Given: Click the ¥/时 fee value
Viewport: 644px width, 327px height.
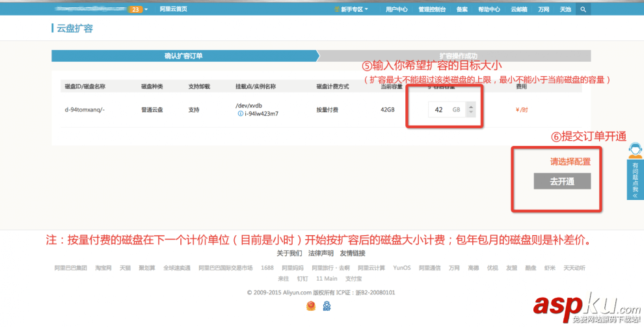Looking at the screenshot, I should (522, 110).
